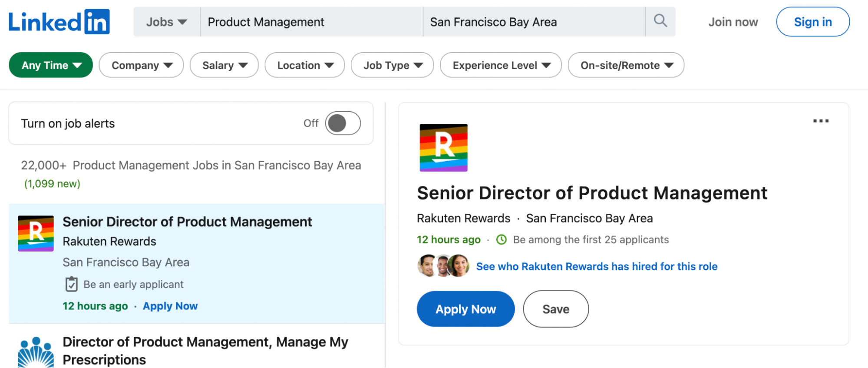Image resolution: width=868 pixels, height=368 pixels.
Task: Toggle the job alerts switch on
Action: [343, 123]
